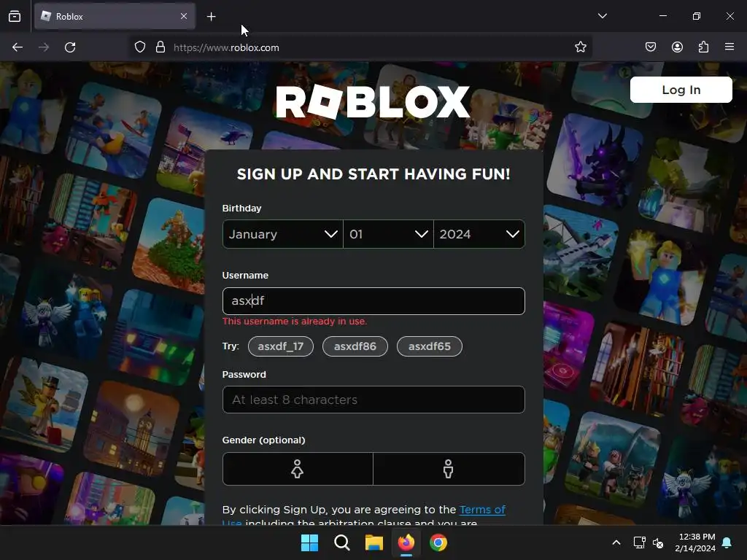747x560 pixels.
Task: Open notifications bell in taskbar
Action: 727,542
